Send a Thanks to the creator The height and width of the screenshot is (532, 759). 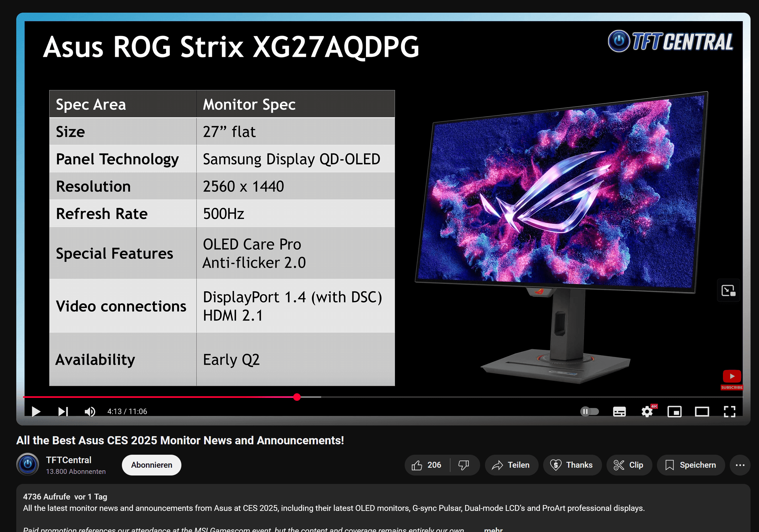(x=572, y=465)
